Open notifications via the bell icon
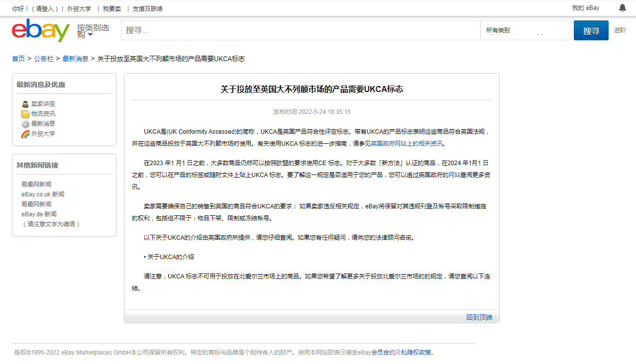Viewport: 636px width, 364px height. coord(622,7)
